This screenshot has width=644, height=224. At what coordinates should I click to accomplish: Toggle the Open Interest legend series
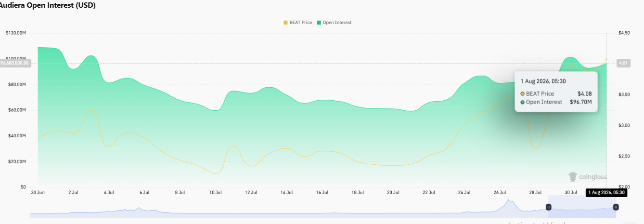click(x=334, y=23)
